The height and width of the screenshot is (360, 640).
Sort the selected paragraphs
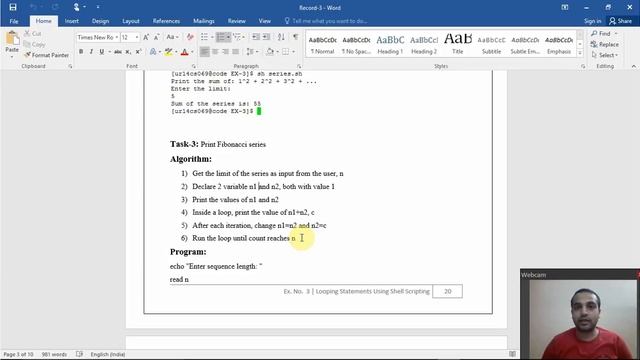click(281, 37)
